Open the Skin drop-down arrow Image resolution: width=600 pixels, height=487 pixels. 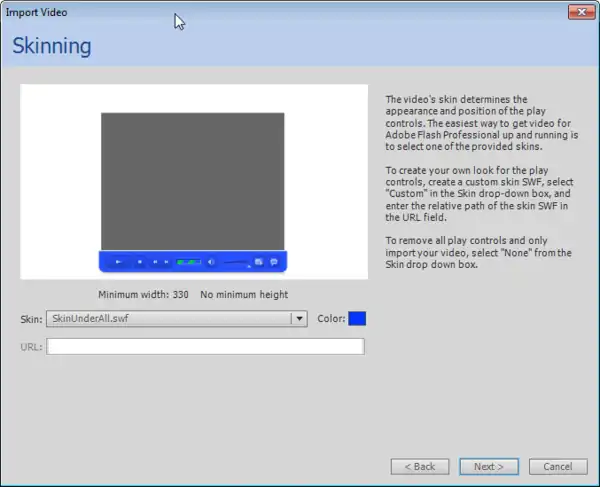pyautogui.click(x=298, y=319)
